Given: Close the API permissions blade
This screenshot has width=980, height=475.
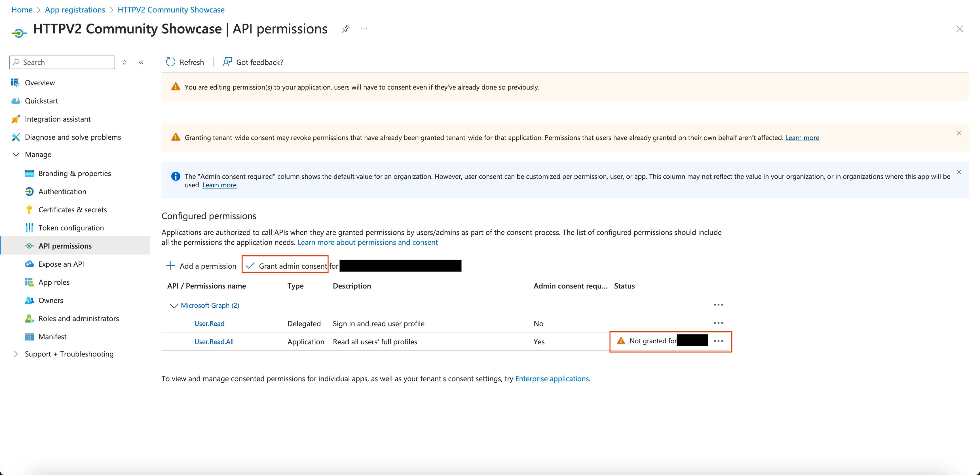Looking at the screenshot, I should pos(960,29).
